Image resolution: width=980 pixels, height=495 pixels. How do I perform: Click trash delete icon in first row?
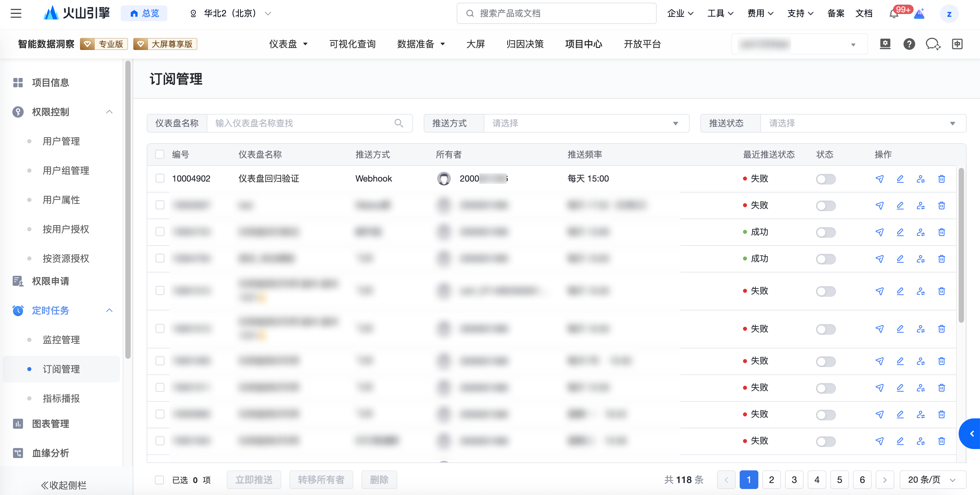(x=941, y=179)
